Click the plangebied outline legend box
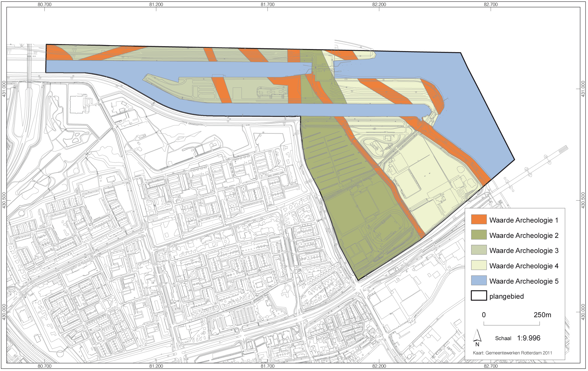 [x=479, y=296]
